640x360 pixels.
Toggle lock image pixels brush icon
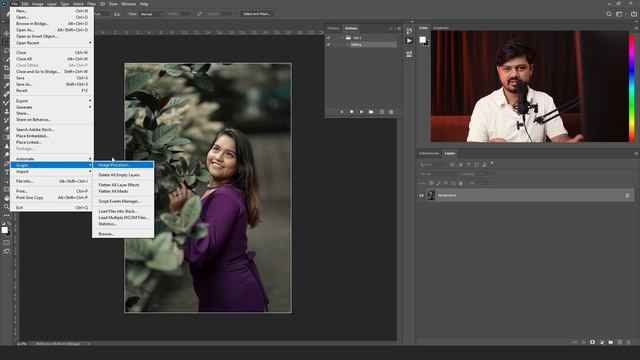438,183
